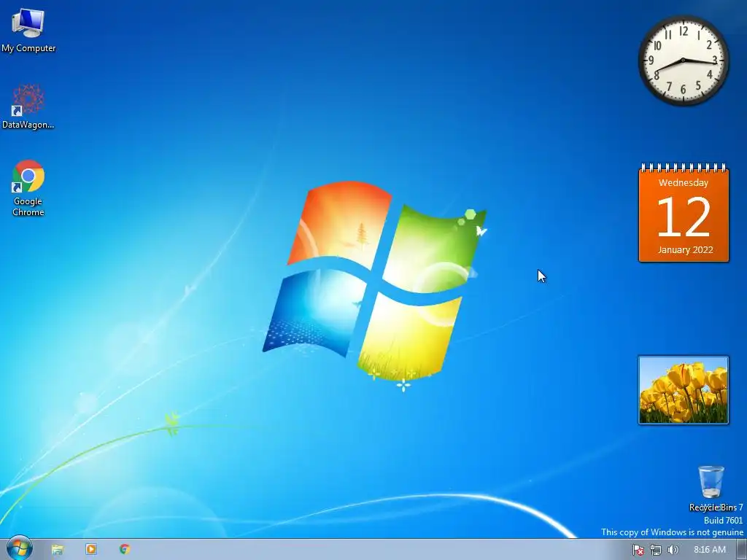Click the "My Computer" label text
The height and width of the screenshot is (560, 747).
(x=28, y=48)
